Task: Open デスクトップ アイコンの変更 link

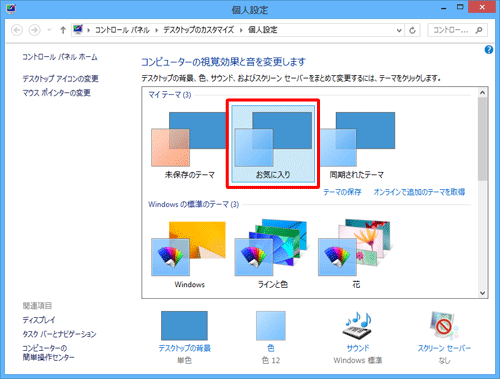Action: [x=60, y=79]
